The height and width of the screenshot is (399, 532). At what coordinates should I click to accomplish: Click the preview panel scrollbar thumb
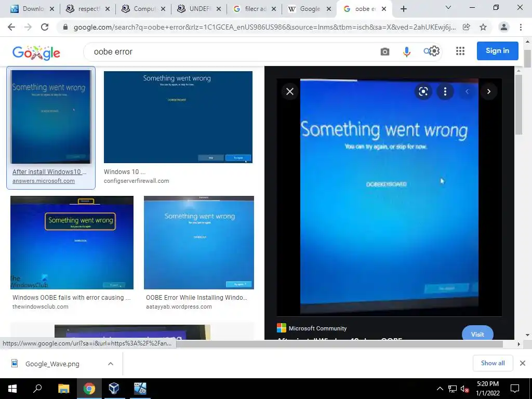[518, 105]
